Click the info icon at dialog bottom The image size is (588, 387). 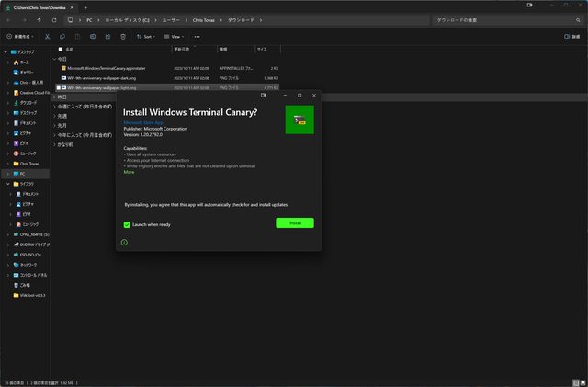(x=124, y=243)
